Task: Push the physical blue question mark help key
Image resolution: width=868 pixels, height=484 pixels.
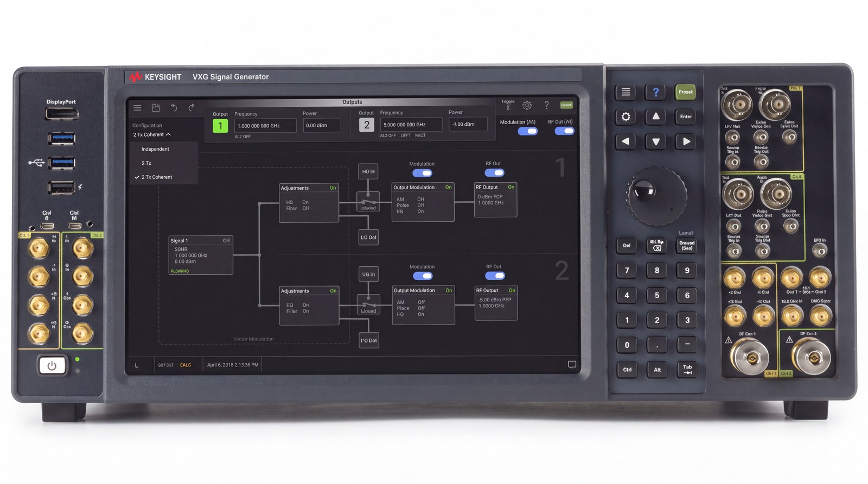Action: 655,92
